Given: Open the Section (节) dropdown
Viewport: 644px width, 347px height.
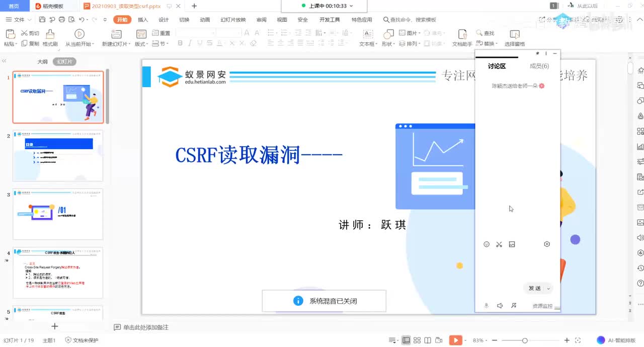Looking at the screenshot, I should [161, 44].
